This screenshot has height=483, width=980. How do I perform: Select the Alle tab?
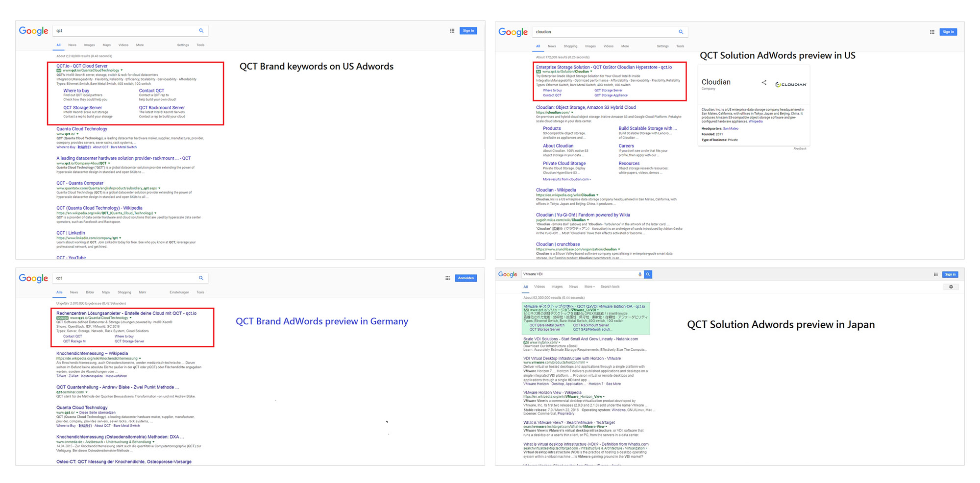coord(59,292)
